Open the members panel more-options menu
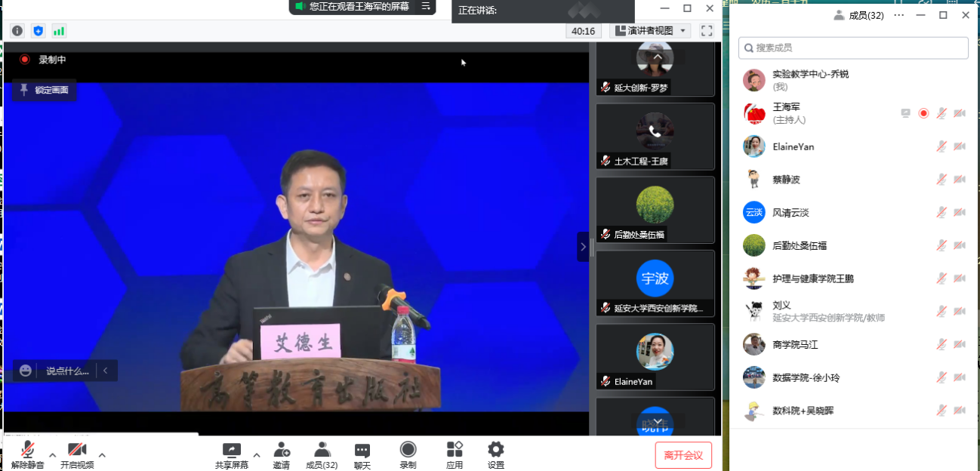 [x=898, y=15]
